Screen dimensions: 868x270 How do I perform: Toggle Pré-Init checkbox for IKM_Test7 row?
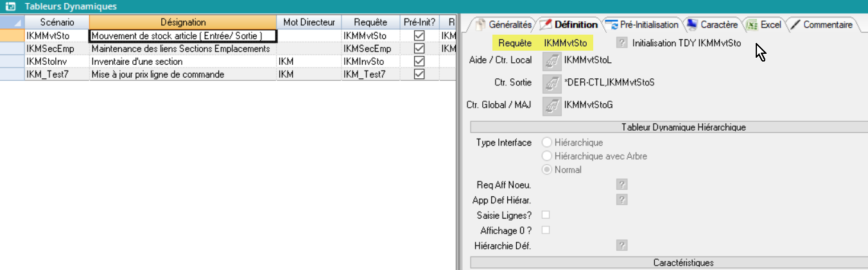(x=419, y=74)
